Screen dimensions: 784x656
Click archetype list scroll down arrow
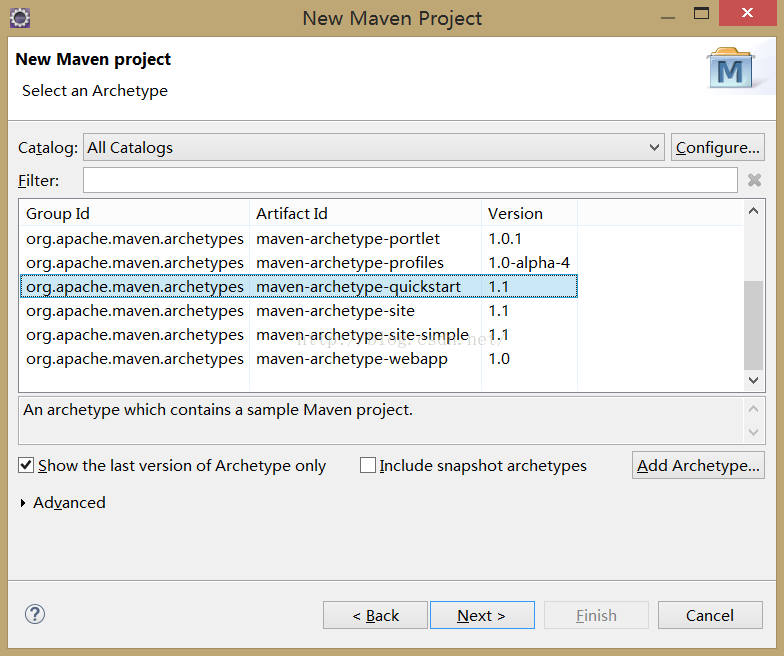pyautogui.click(x=754, y=380)
